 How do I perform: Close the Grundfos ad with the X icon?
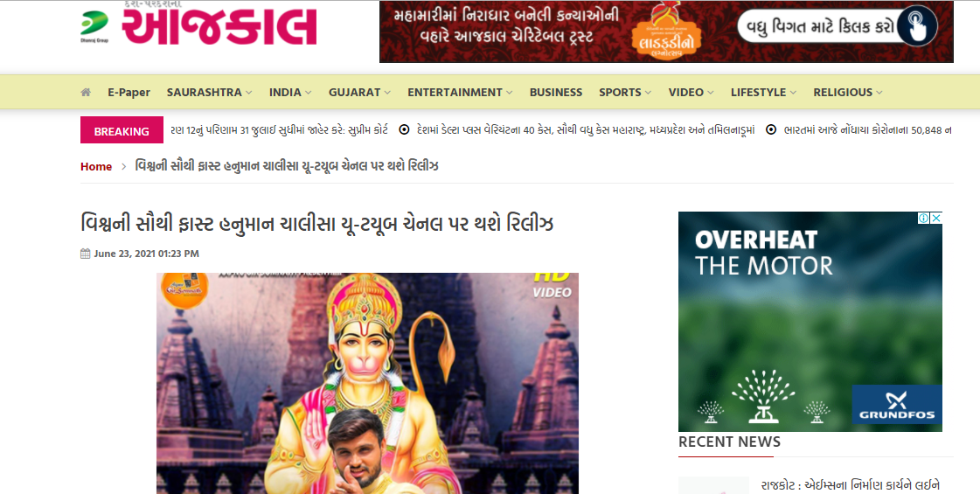[x=936, y=219]
